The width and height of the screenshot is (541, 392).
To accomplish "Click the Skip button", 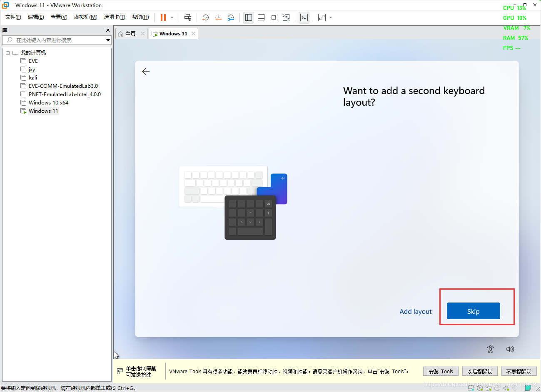I will click(473, 311).
